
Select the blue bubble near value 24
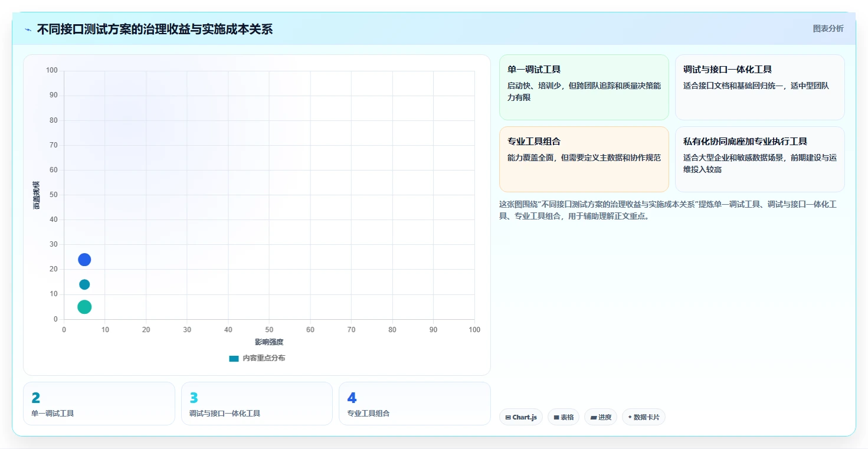[x=84, y=260]
